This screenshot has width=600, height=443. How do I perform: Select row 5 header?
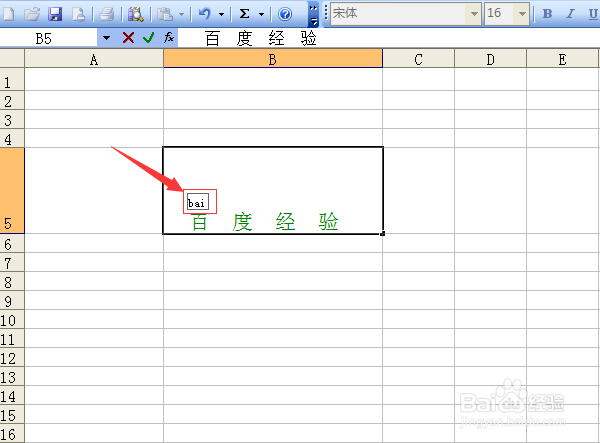coord(12,191)
